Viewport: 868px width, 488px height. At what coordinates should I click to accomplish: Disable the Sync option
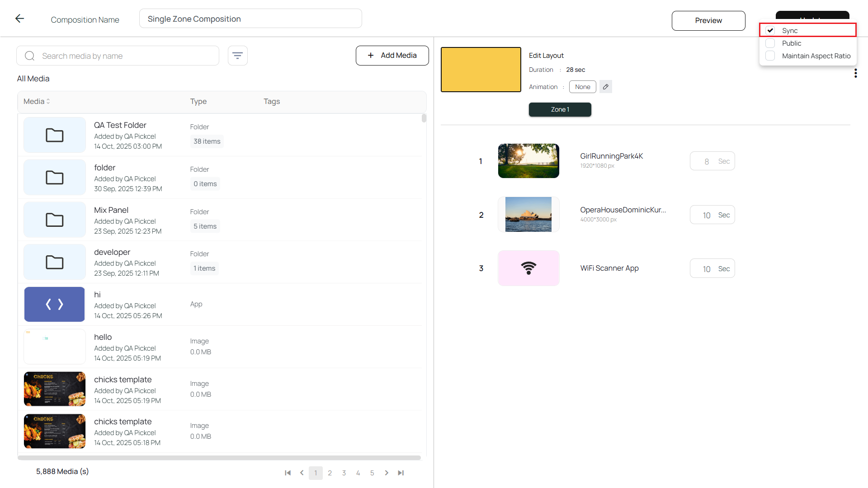[770, 30]
